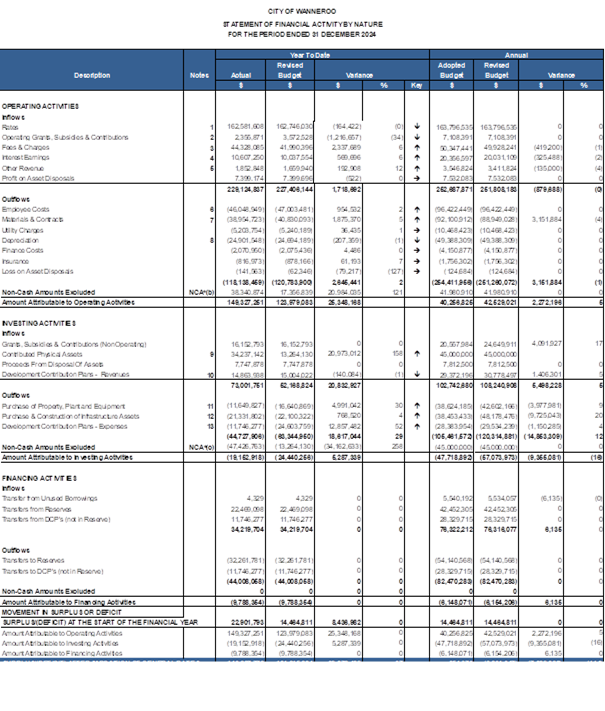
Task: Select the Description column header
Action: pos(92,75)
